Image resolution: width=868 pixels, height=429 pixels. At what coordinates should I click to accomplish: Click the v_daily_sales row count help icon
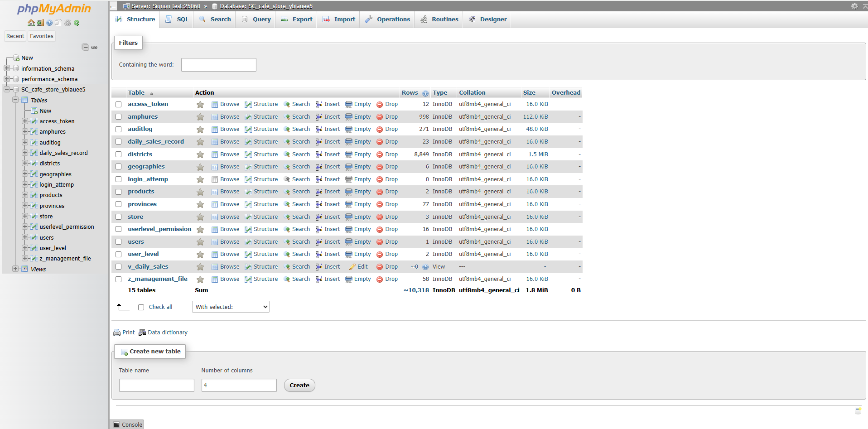tap(425, 267)
